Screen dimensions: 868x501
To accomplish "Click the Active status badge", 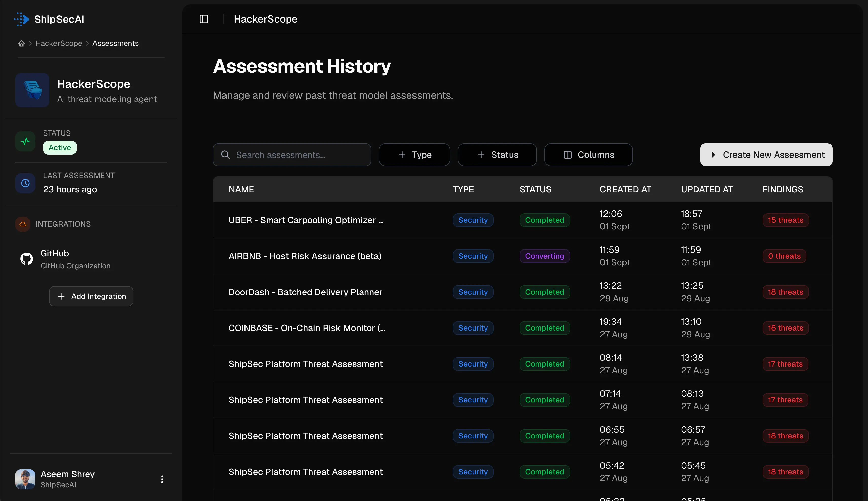I will point(60,148).
